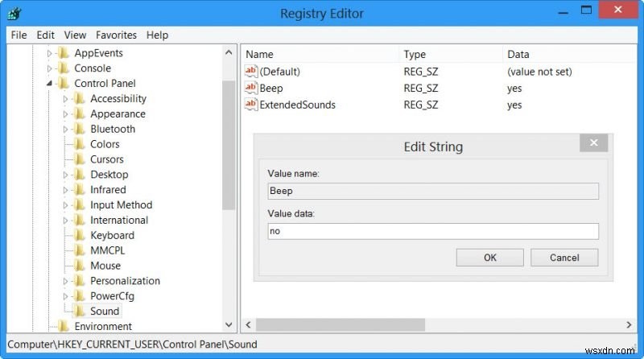Click the Infrared folder icon
The height and width of the screenshot is (359, 644).
[80, 190]
